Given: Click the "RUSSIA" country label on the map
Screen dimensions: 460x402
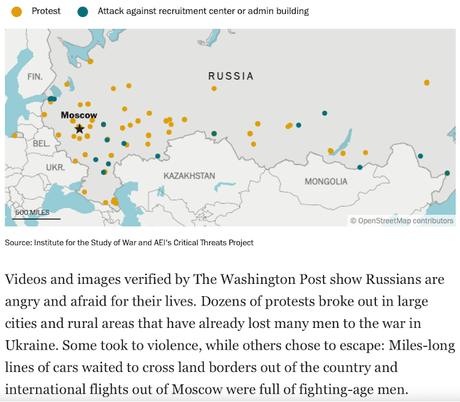Looking at the screenshot, I should [231, 76].
